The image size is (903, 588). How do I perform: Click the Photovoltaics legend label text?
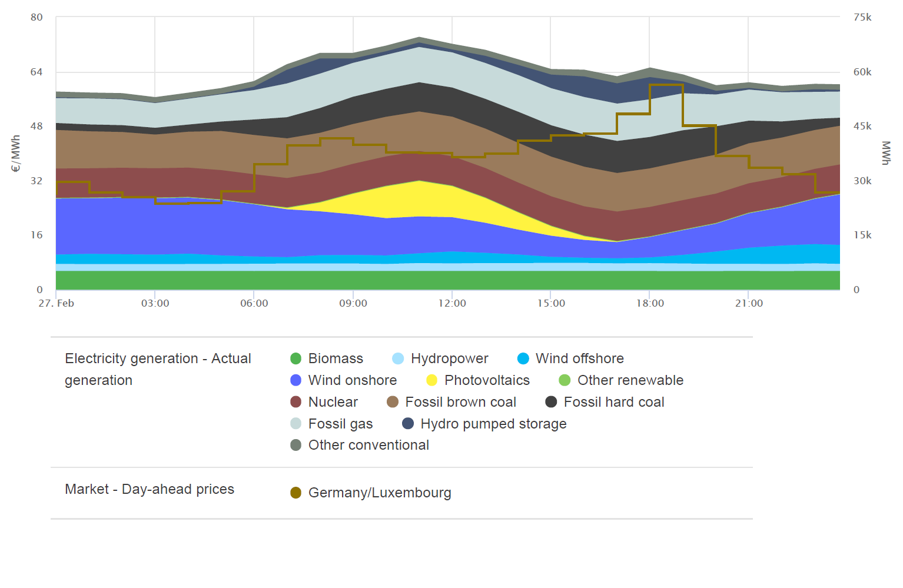click(x=487, y=380)
